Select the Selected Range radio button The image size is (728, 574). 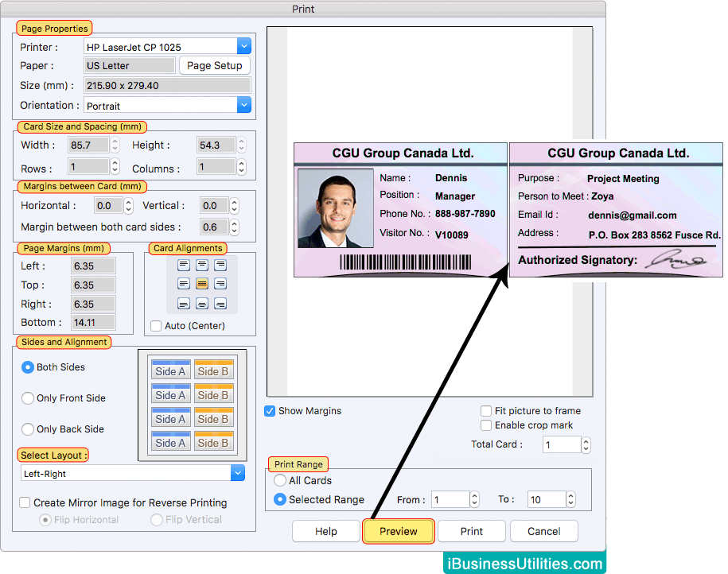point(280,499)
